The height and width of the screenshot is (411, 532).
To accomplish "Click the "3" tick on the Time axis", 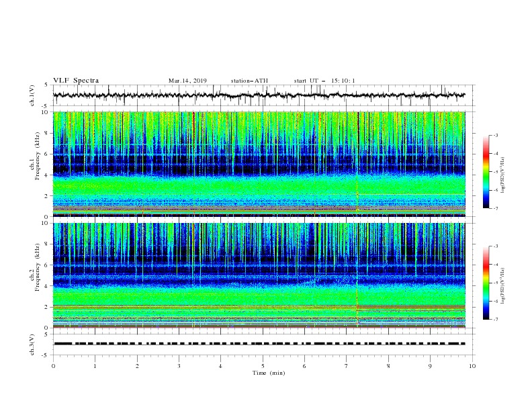I will 179,366.
